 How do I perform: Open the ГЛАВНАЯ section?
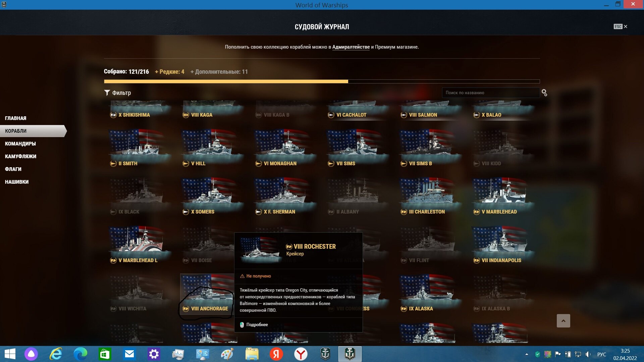click(x=15, y=118)
